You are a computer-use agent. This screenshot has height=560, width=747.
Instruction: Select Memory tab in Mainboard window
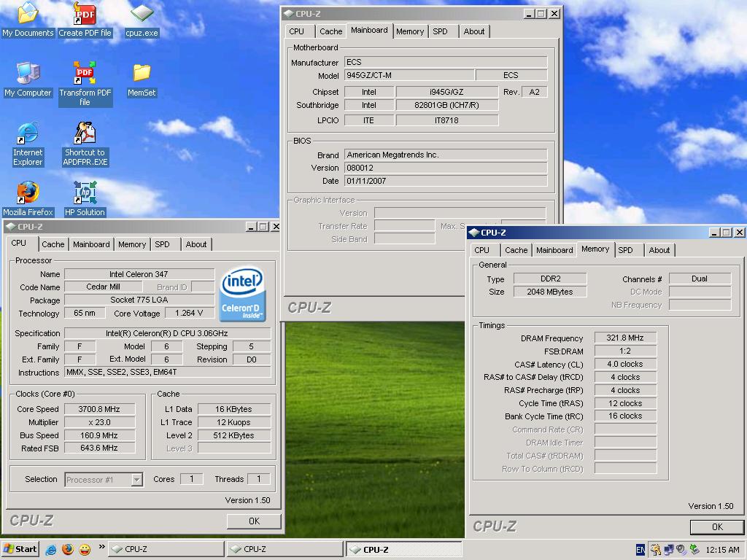pyautogui.click(x=410, y=31)
